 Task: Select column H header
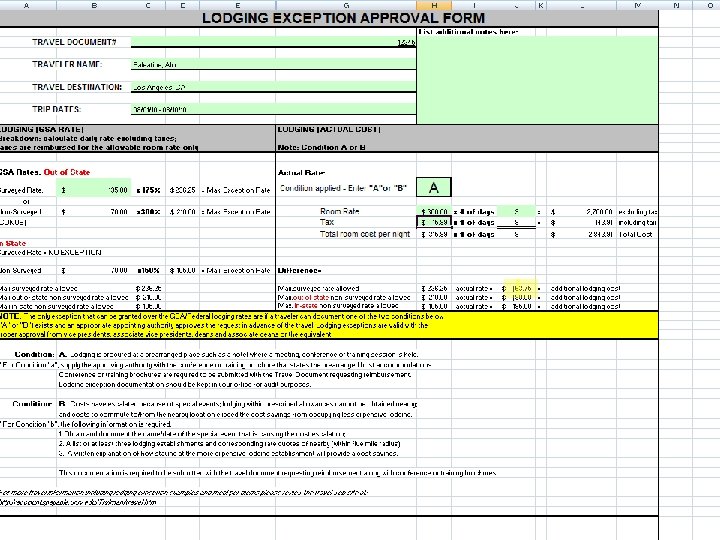[x=434, y=5]
